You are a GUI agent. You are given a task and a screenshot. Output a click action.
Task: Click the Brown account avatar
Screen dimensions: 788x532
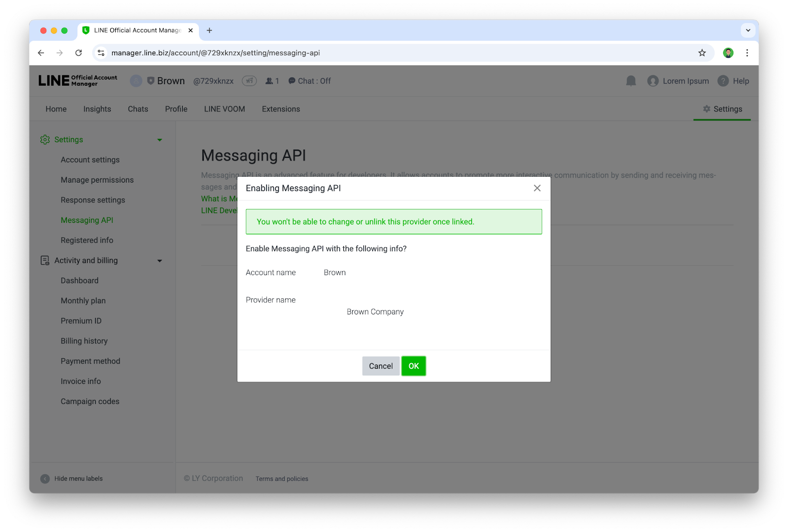[x=136, y=81]
